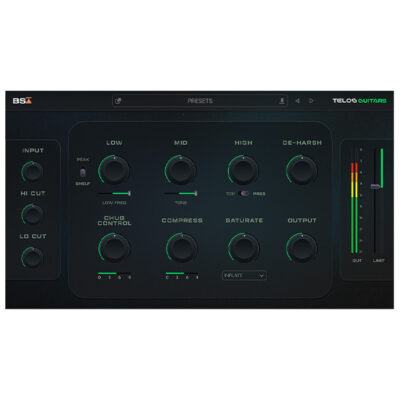
Task: Click the CHUG CONTROL reduction meter
Action: (115, 273)
